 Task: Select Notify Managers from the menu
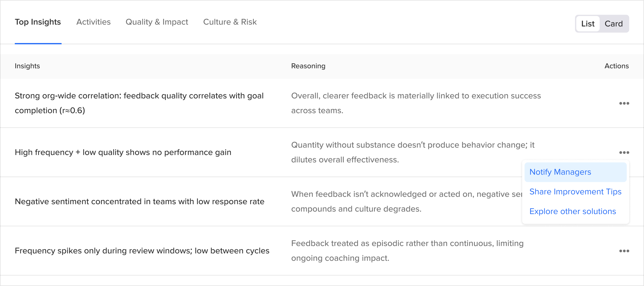[x=560, y=172]
